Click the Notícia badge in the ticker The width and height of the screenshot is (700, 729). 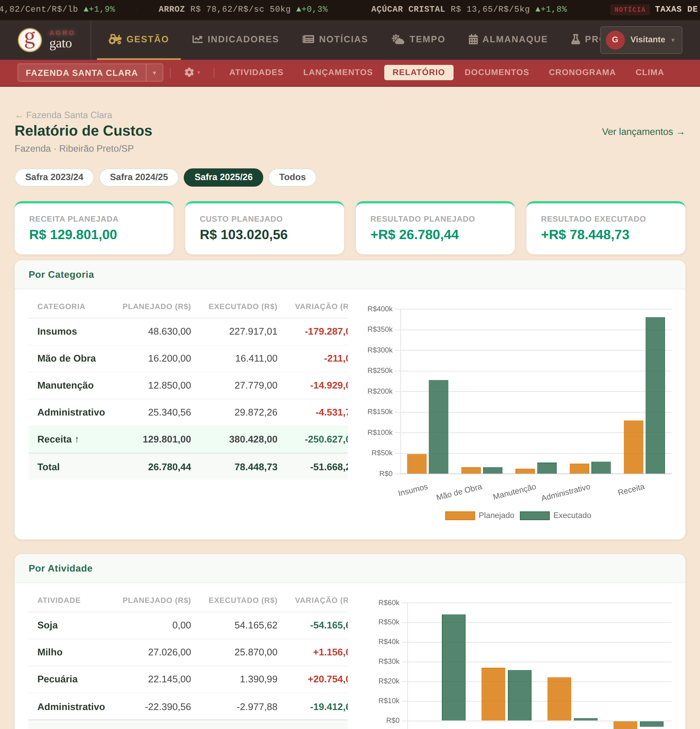[630, 9]
